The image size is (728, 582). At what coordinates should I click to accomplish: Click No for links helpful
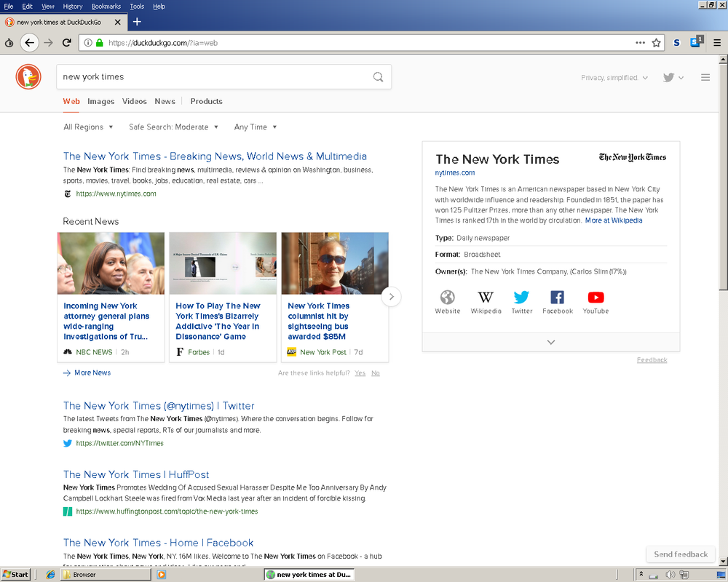375,373
